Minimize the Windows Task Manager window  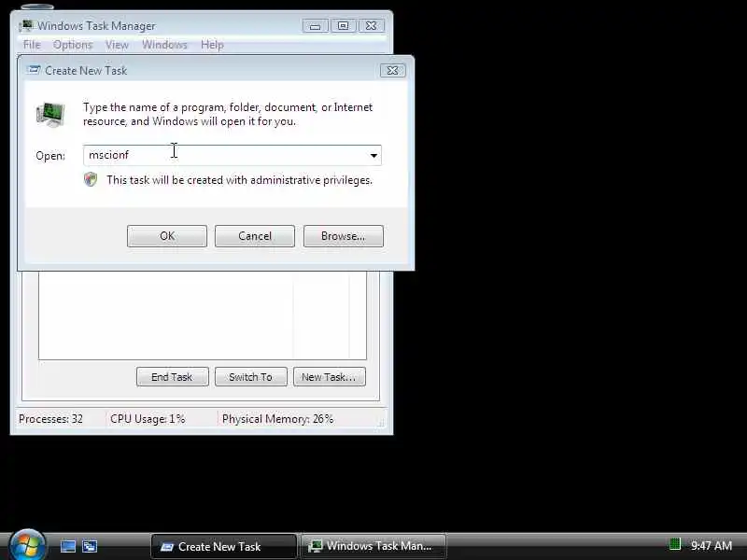point(315,26)
